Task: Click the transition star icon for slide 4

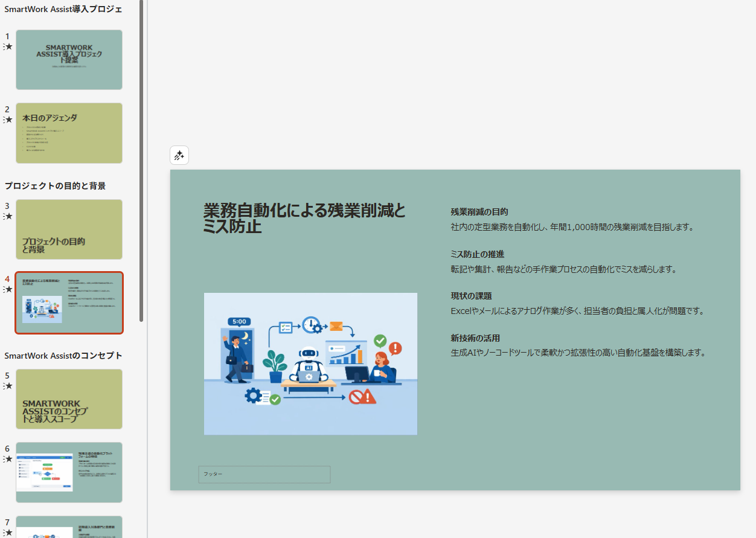Action: [x=8, y=289]
